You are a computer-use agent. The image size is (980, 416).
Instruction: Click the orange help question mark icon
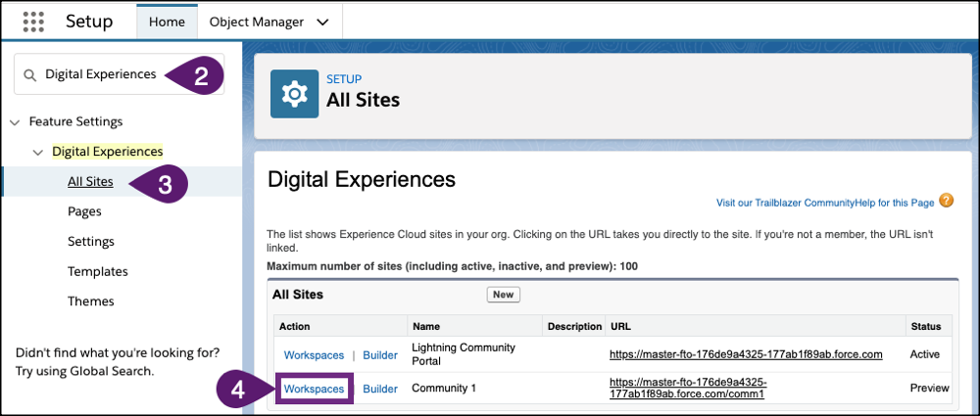pyautogui.click(x=947, y=201)
